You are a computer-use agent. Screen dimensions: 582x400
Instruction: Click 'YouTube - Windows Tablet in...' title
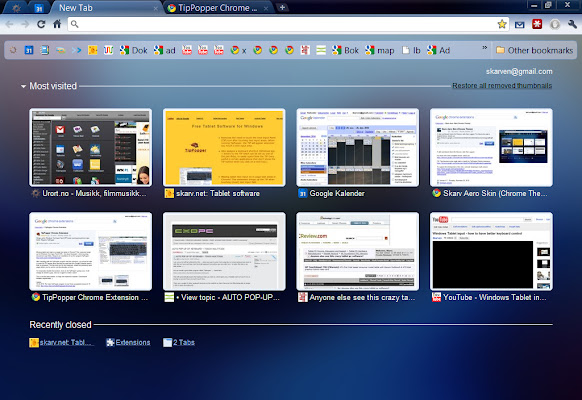click(494, 297)
